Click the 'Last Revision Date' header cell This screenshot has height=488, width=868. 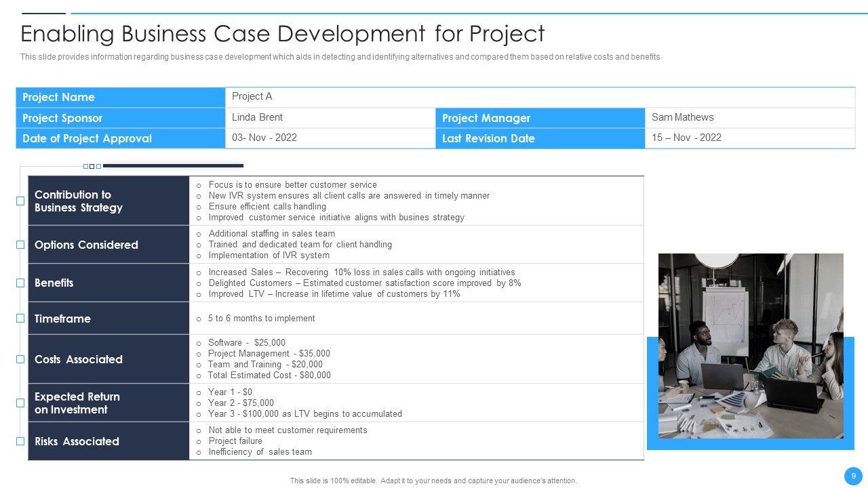click(540, 138)
